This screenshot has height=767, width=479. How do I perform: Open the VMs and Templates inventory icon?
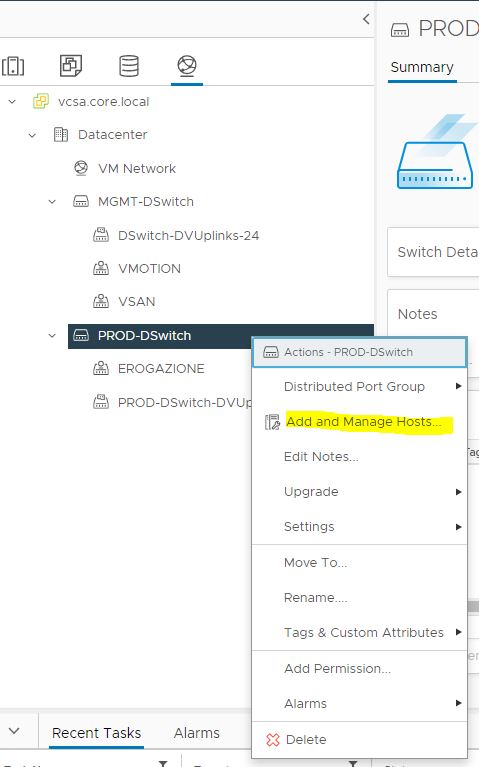click(x=71, y=66)
